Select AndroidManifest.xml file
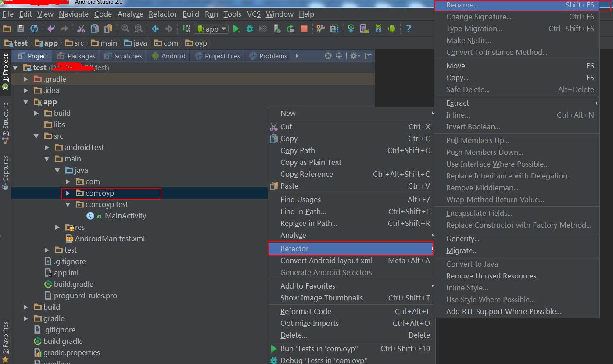Viewport: 613px width, 364px height. [x=110, y=239]
